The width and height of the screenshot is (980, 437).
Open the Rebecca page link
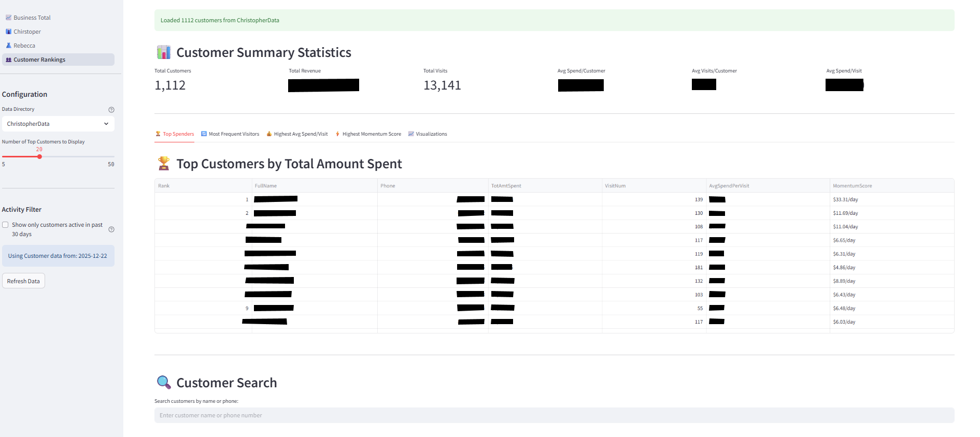(x=24, y=46)
